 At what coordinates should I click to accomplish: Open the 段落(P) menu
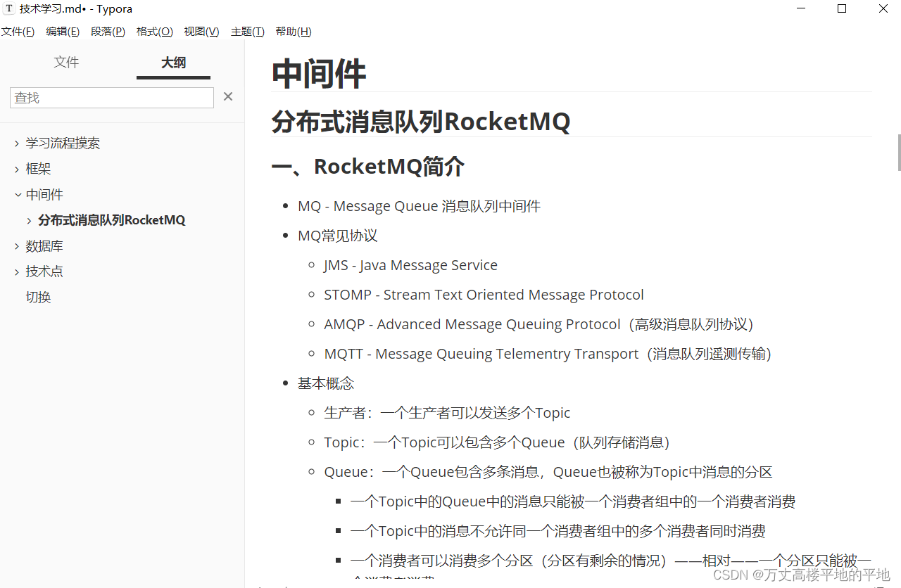click(x=108, y=32)
